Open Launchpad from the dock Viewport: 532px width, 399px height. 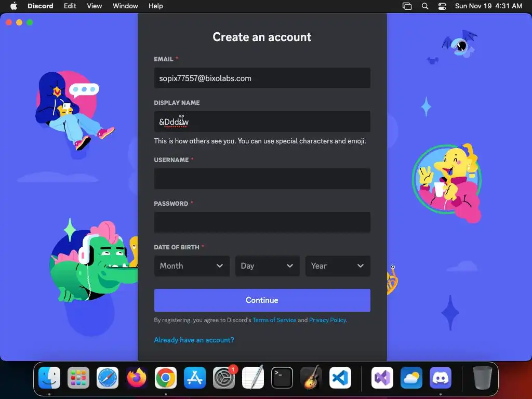point(78,378)
